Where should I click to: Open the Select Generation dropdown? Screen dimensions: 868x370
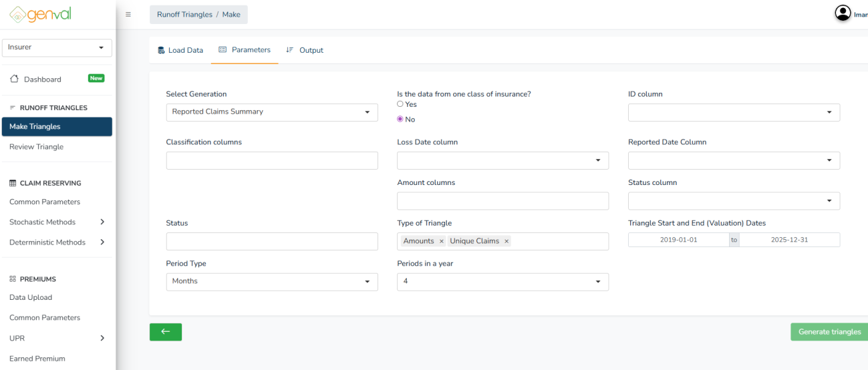coord(271,112)
